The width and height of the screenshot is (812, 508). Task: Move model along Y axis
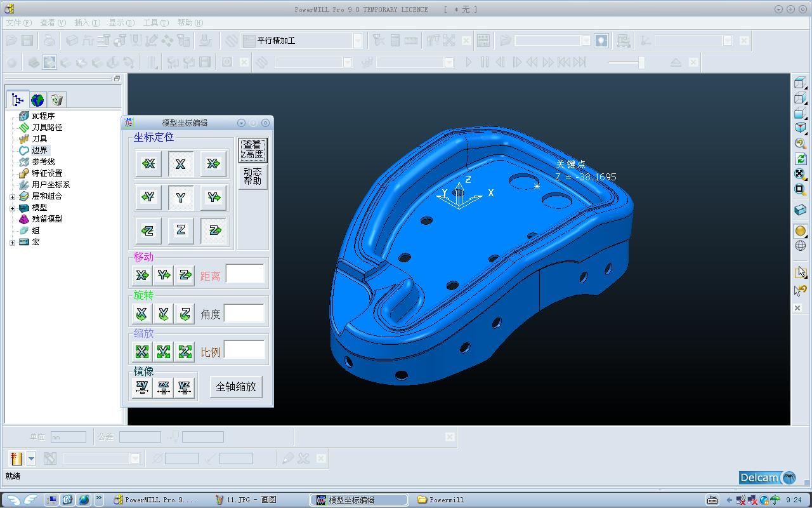pyautogui.click(x=164, y=275)
